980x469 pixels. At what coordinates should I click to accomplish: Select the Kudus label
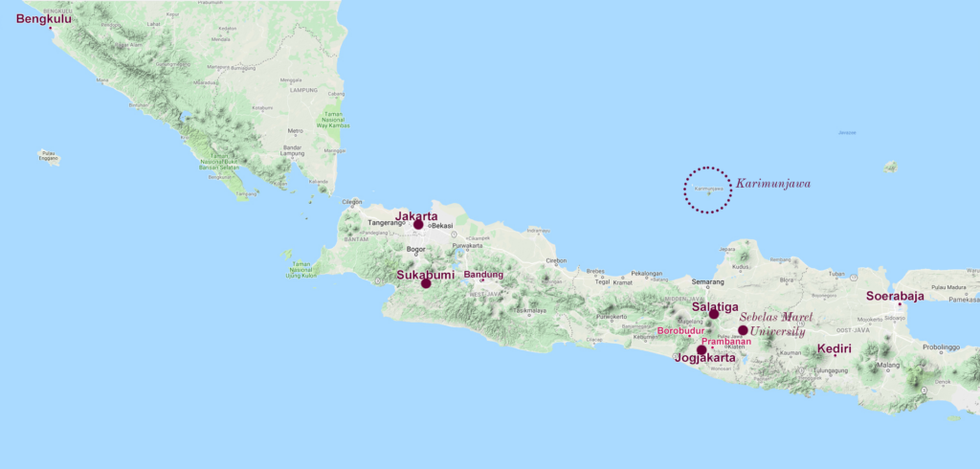pyautogui.click(x=740, y=267)
